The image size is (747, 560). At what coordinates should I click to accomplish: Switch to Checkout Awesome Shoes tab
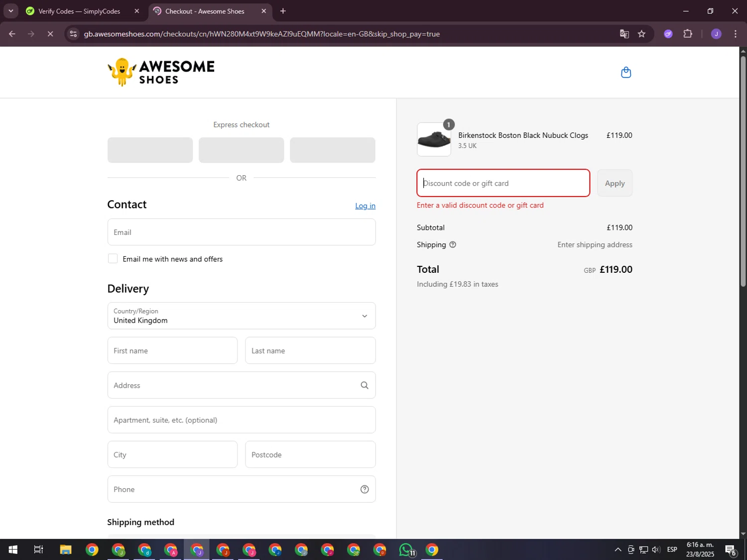pyautogui.click(x=210, y=11)
